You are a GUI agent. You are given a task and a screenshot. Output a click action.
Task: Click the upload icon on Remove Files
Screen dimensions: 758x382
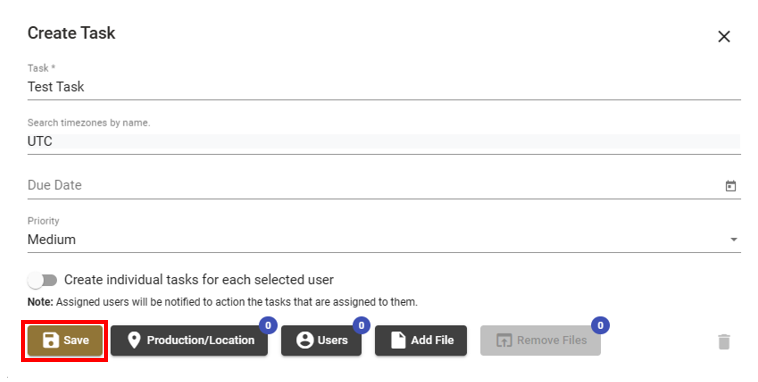[x=504, y=340]
